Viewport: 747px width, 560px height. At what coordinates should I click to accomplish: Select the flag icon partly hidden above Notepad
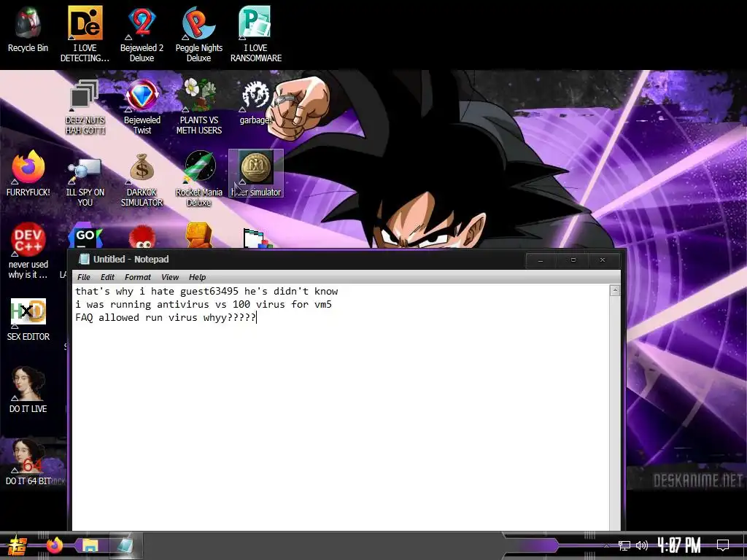[x=258, y=238]
